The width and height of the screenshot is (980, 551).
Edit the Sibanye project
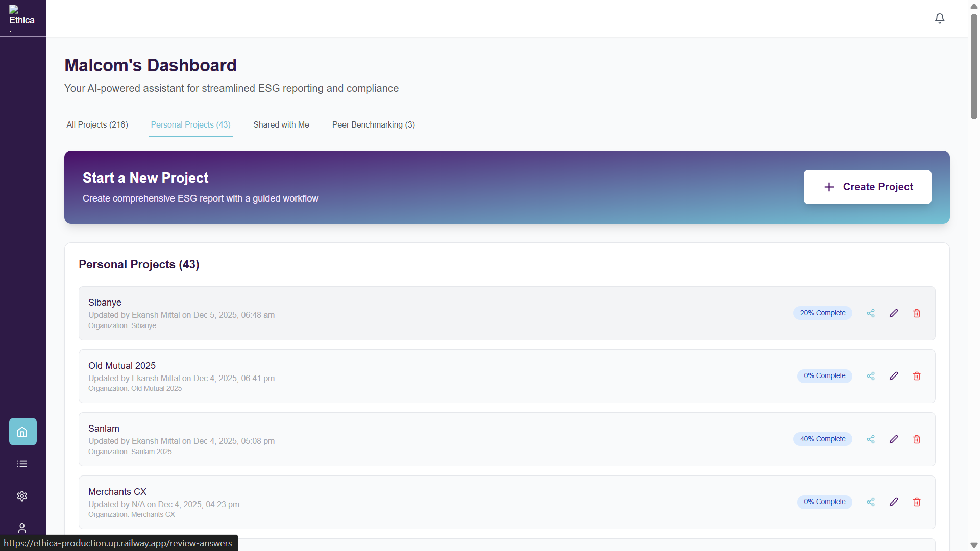(x=894, y=313)
